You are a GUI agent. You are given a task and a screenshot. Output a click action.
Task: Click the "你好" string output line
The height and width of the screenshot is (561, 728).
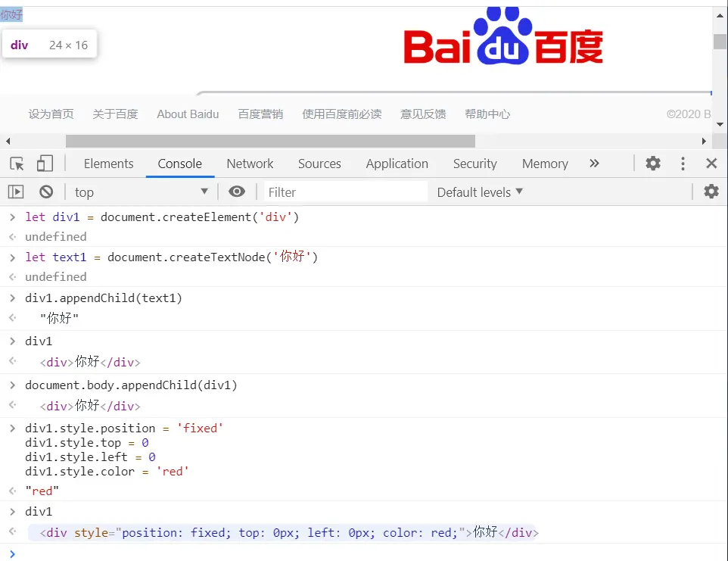60,318
